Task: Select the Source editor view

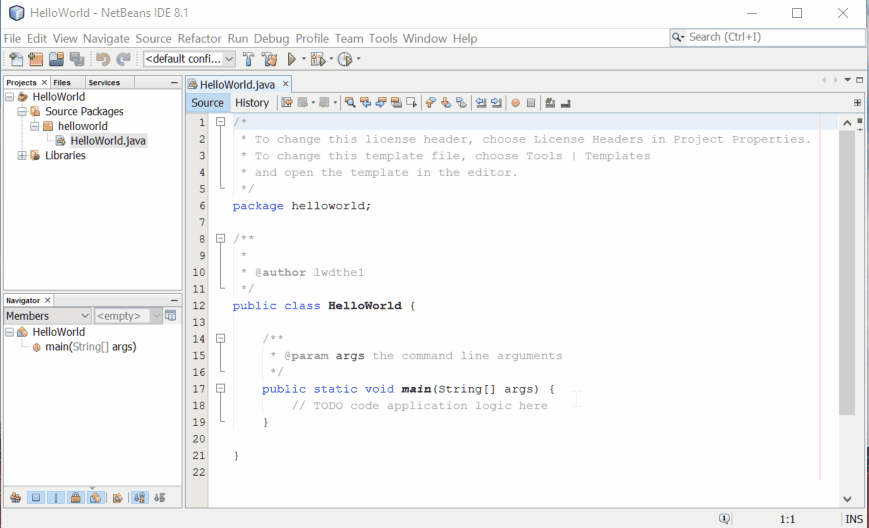Action: pos(207,102)
